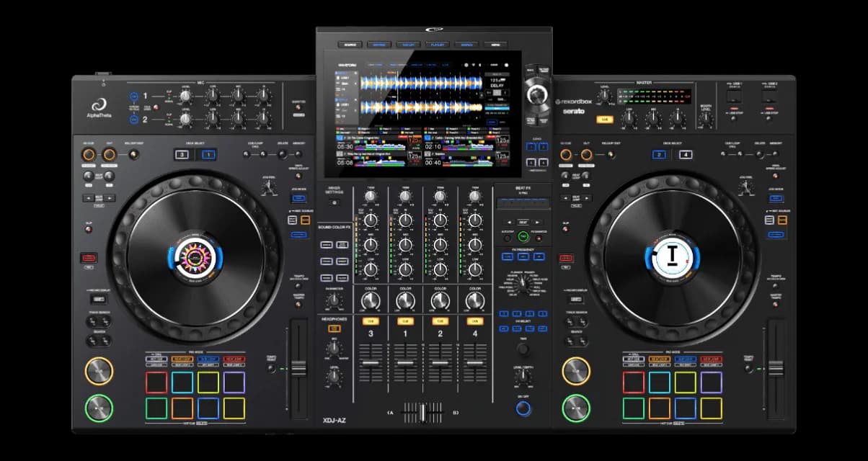Click the right deck tempo slider
Screen dimensions: 868x461
point(775,369)
